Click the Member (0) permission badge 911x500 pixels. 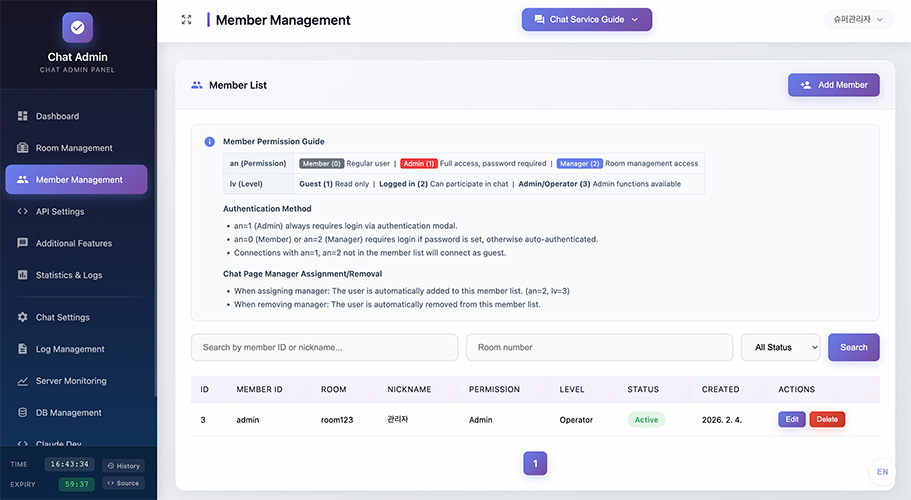click(321, 164)
